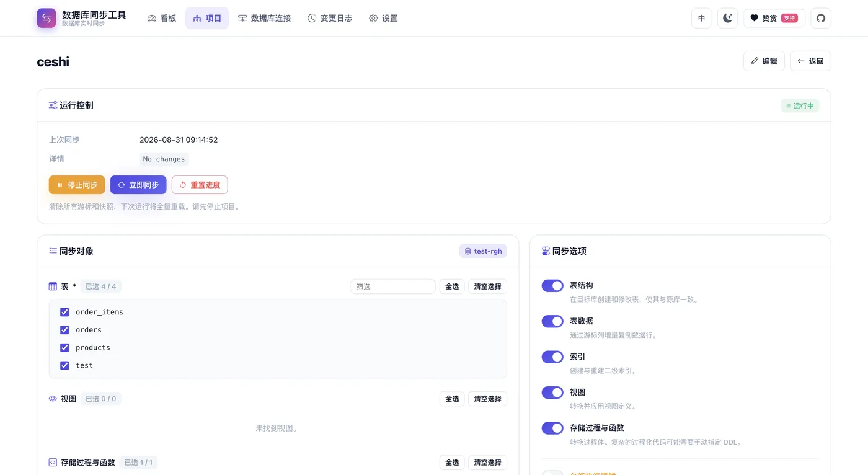Disable 存储过程与函数 sync switch
Screen dimensions: 868x475
(552, 428)
